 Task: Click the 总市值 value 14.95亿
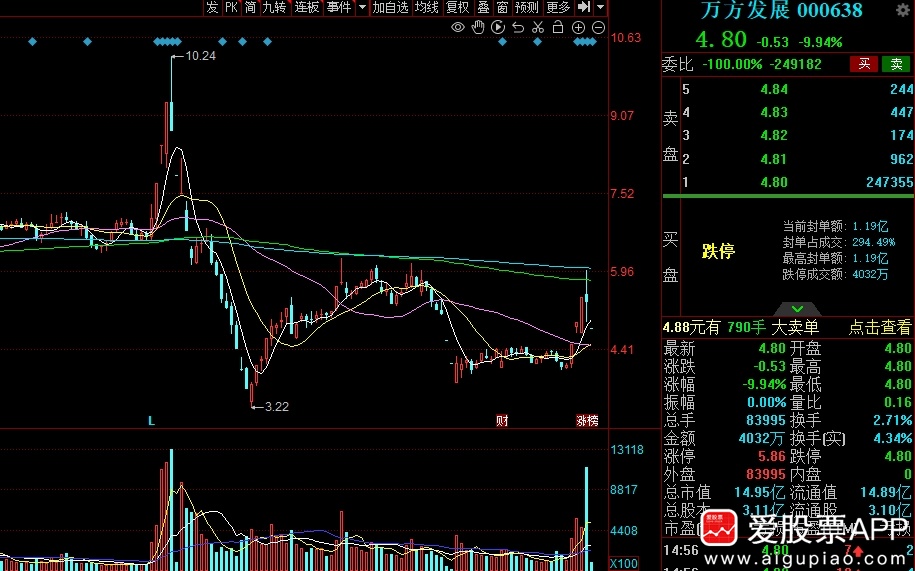pyautogui.click(x=760, y=492)
